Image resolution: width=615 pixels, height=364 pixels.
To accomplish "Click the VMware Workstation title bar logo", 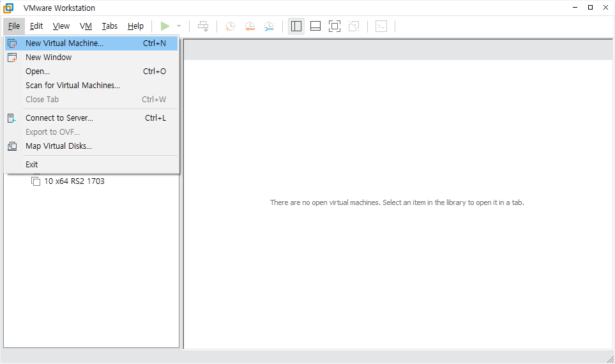I will [8, 8].
